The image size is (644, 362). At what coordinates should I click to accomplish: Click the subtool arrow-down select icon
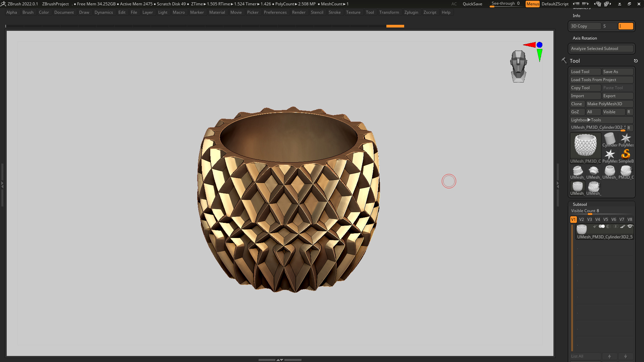pos(595,227)
